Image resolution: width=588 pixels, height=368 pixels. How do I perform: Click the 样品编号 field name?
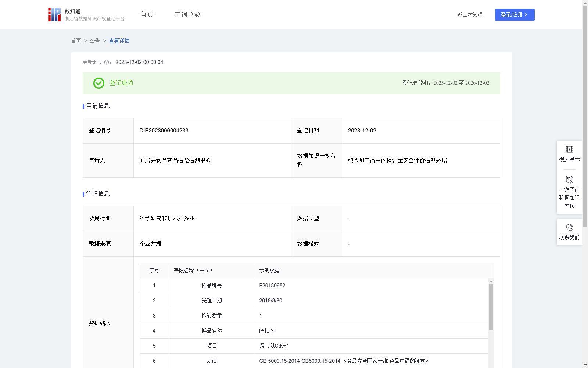click(212, 286)
